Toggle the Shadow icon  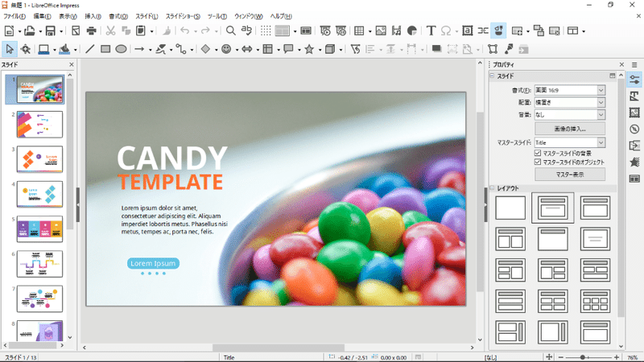pos(436,49)
